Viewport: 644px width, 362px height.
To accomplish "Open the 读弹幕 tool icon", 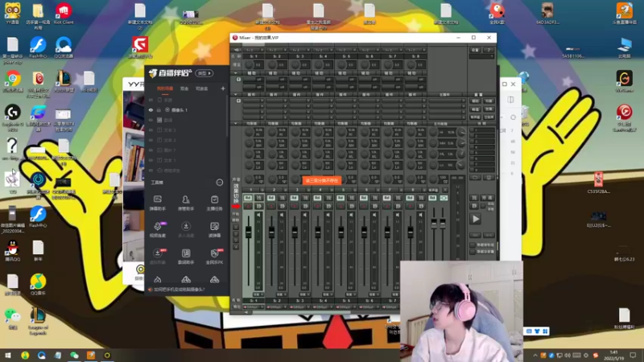I will point(214,226).
